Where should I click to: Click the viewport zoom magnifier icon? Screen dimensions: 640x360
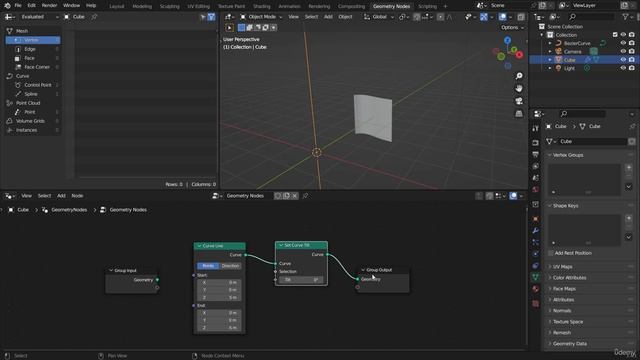coord(519,76)
